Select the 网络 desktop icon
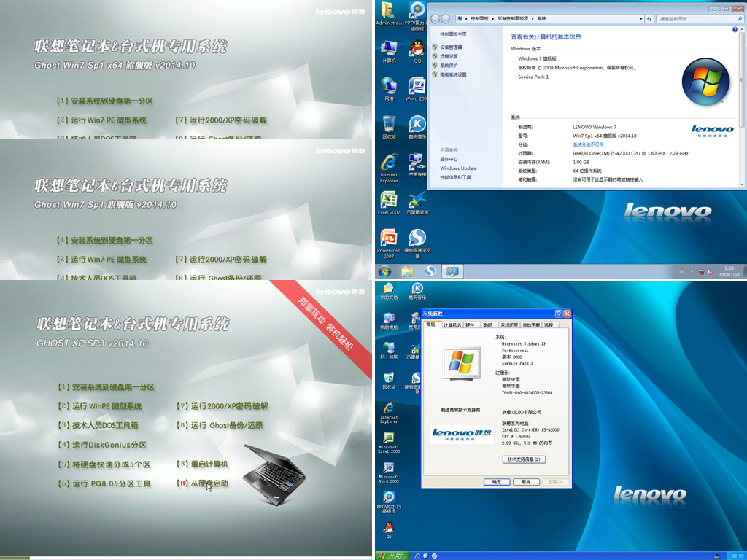The width and height of the screenshot is (747, 560). 389,89
